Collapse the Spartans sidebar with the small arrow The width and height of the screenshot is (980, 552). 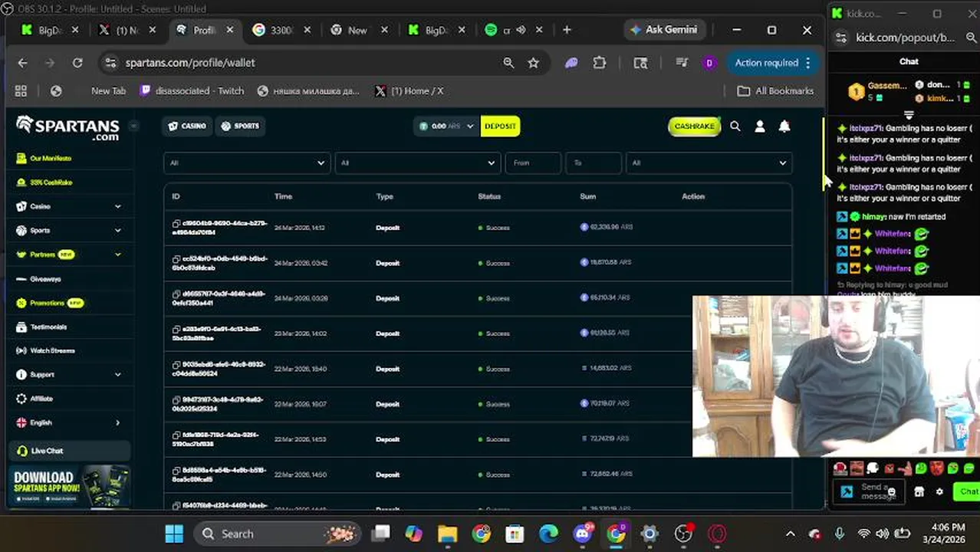(x=133, y=126)
